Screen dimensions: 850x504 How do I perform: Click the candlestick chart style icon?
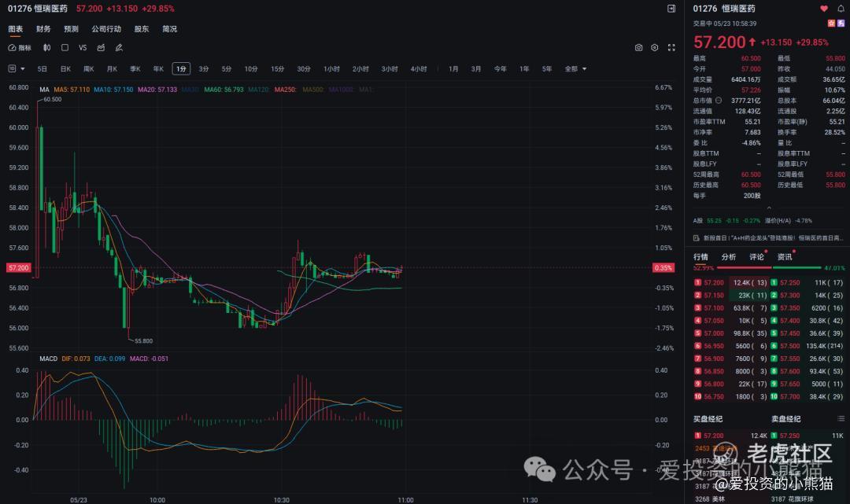click(x=46, y=48)
